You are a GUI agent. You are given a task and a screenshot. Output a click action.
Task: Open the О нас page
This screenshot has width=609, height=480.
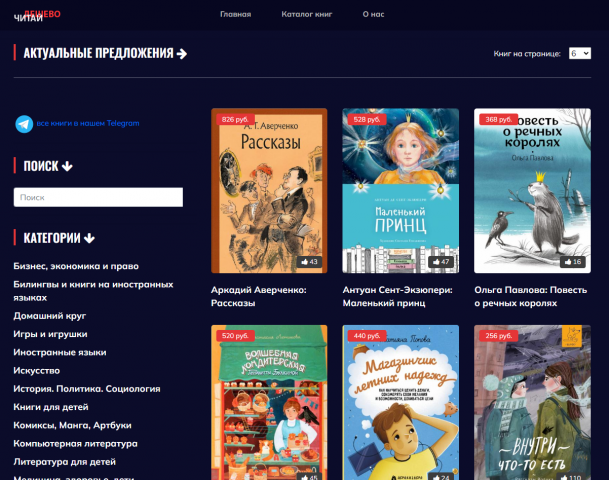coord(373,14)
